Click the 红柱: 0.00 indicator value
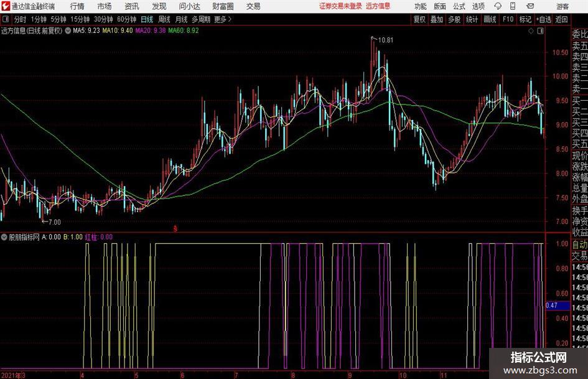Viewport: 588px width, 379px height. [99, 237]
